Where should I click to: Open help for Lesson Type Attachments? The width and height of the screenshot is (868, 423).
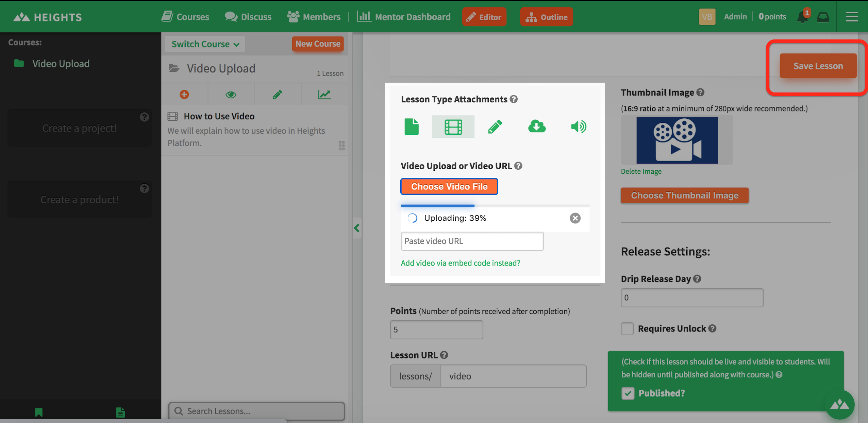(x=514, y=99)
